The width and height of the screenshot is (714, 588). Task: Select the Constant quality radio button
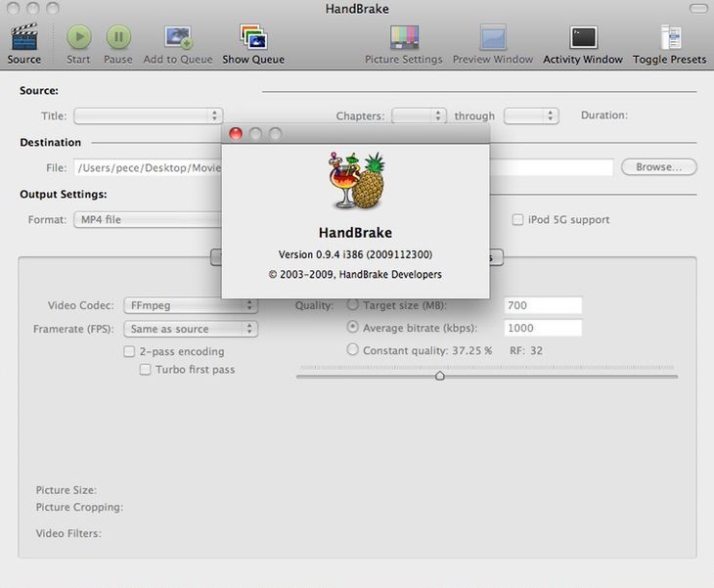(352, 350)
